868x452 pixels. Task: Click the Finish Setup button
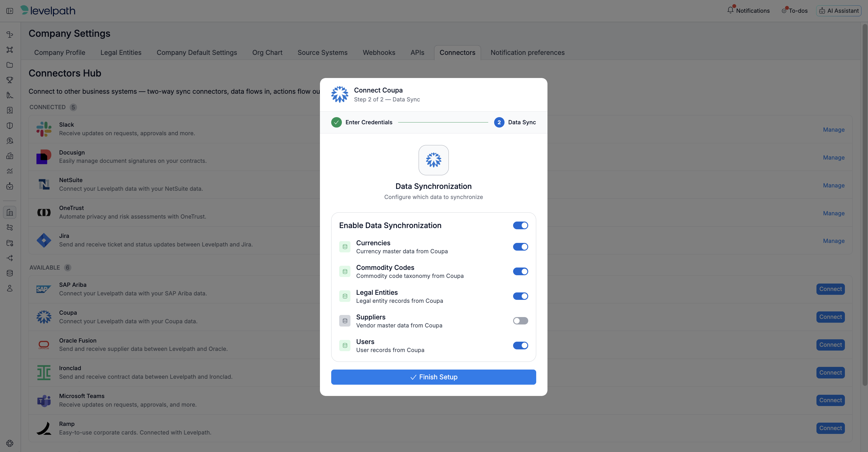point(433,377)
